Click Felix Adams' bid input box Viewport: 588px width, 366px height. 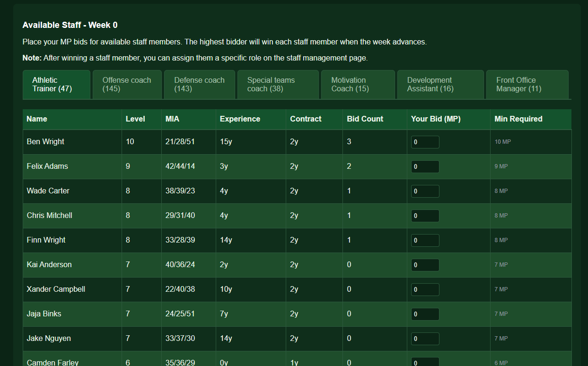coord(425,167)
